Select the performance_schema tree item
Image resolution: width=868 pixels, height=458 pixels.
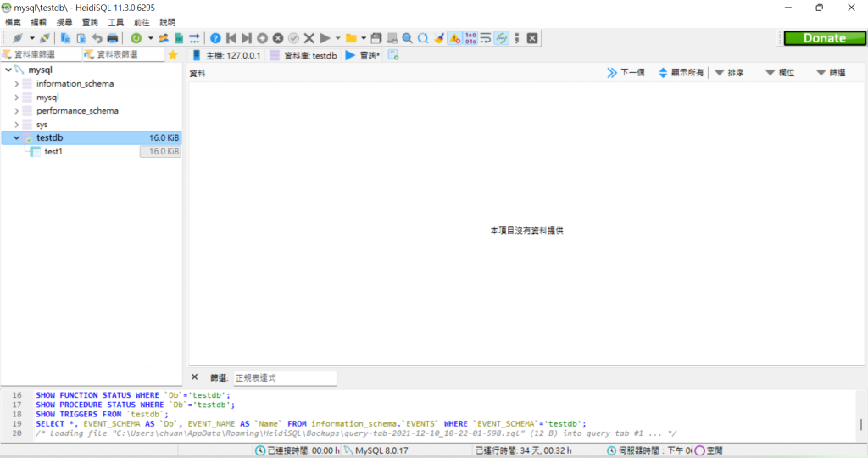[x=77, y=111]
